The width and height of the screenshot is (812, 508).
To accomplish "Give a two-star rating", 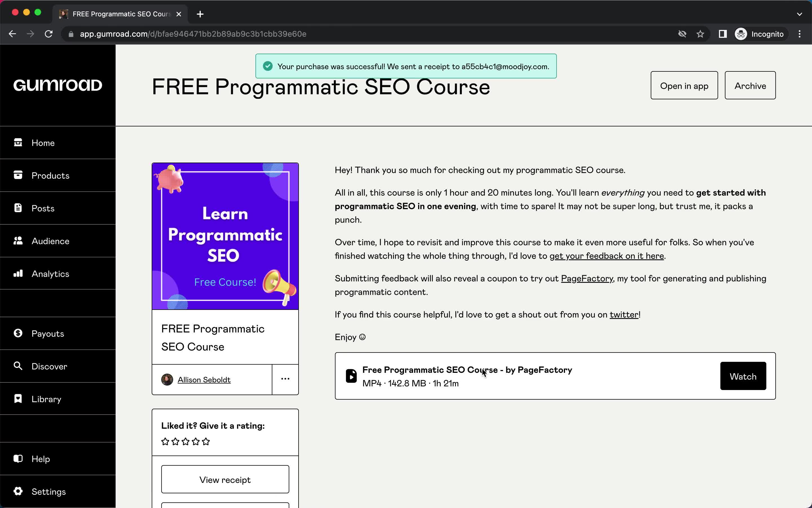I will click(x=175, y=441).
